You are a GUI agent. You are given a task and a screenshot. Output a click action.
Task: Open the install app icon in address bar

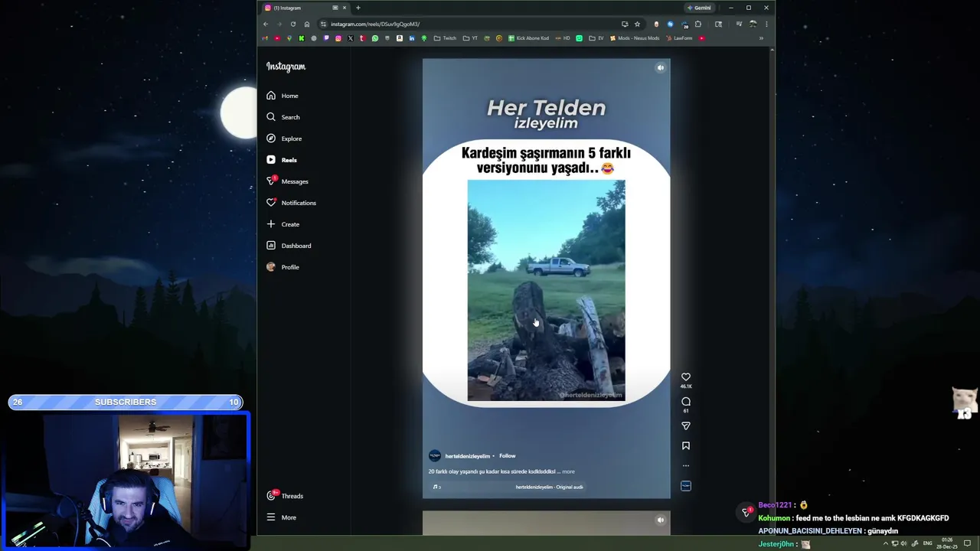point(625,24)
